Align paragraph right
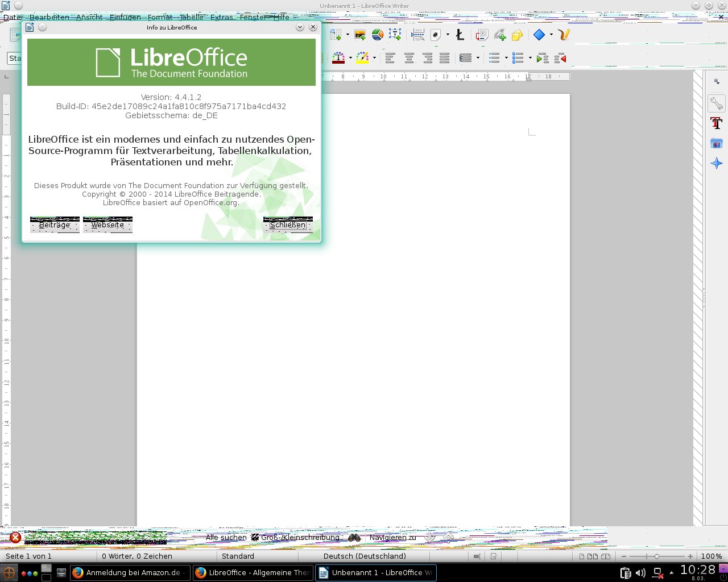The width and height of the screenshot is (728, 582). (x=427, y=57)
